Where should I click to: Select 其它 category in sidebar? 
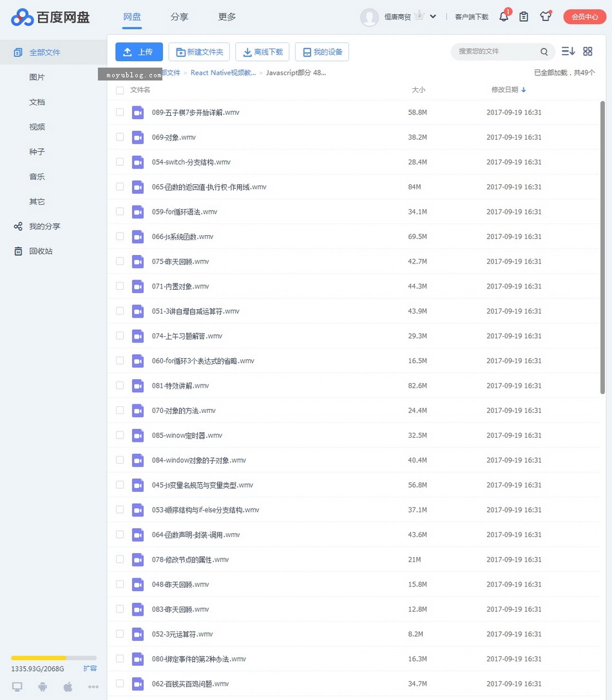[x=37, y=202]
